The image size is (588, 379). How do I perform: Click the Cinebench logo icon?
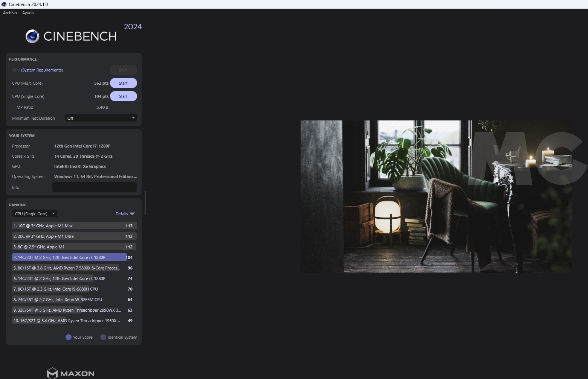tap(32, 36)
